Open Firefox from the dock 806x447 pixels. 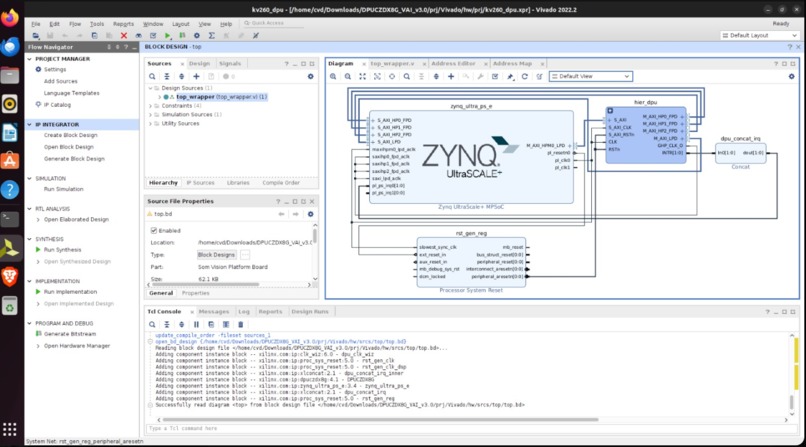coord(10,18)
